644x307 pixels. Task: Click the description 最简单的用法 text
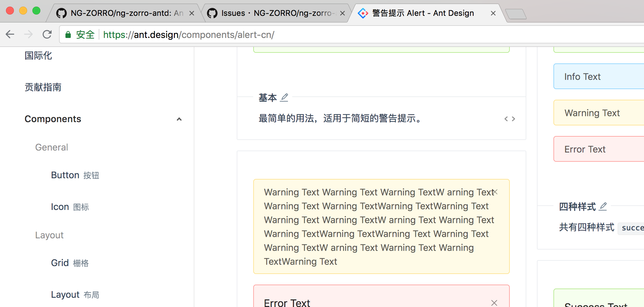pyautogui.click(x=340, y=118)
